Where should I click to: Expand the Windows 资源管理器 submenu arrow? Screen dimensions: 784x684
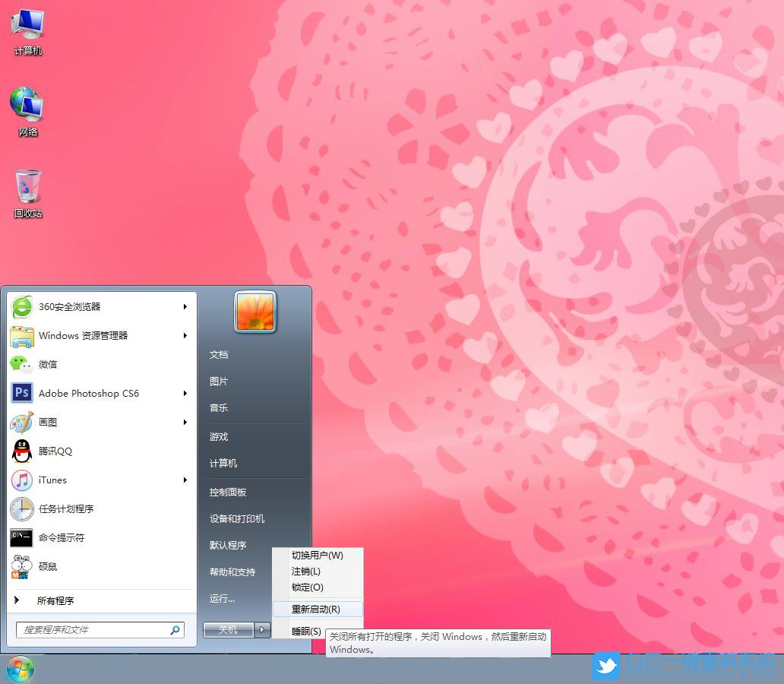[x=185, y=335]
